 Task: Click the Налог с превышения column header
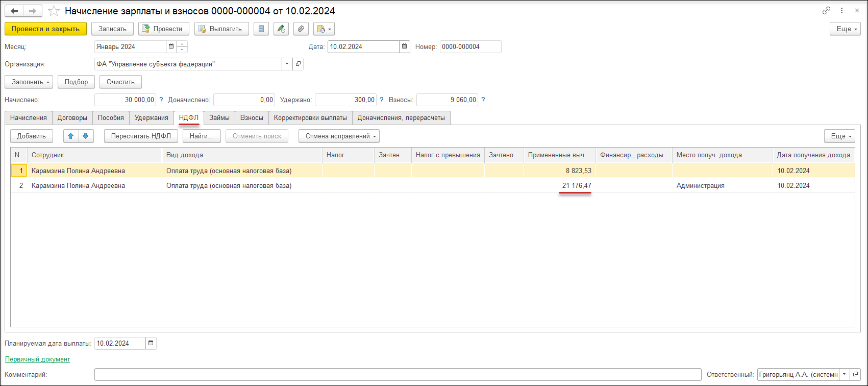click(x=448, y=155)
